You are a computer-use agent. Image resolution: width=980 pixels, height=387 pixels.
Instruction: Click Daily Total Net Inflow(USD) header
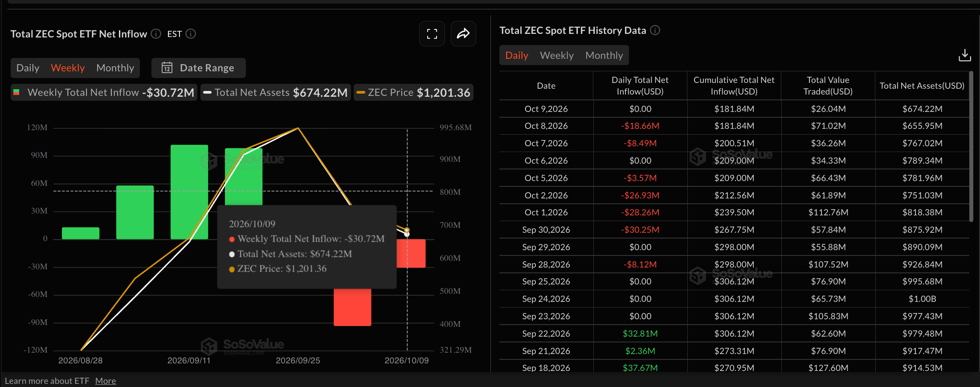pos(640,86)
